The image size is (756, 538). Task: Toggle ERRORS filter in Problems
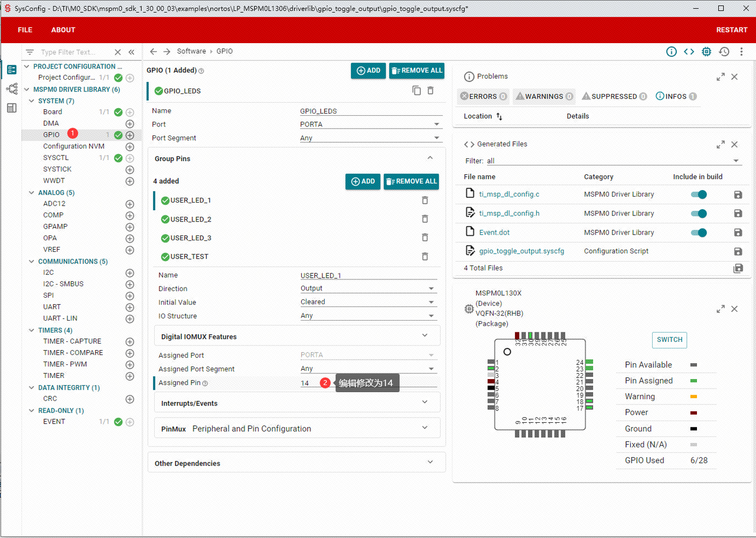[483, 96]
